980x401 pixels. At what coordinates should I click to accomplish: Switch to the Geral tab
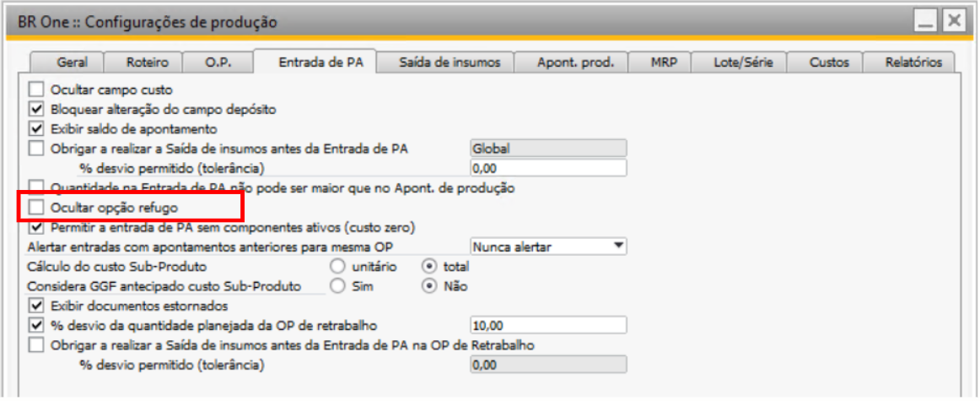click(x=73, y=62)
